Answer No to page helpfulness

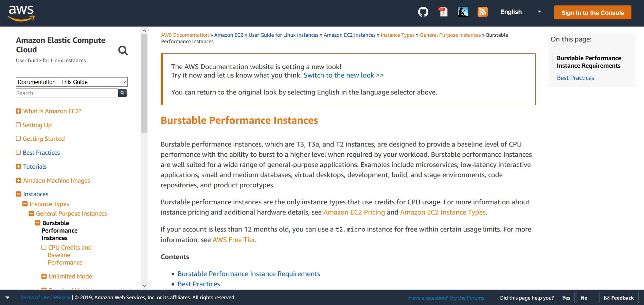pos(584,298)
